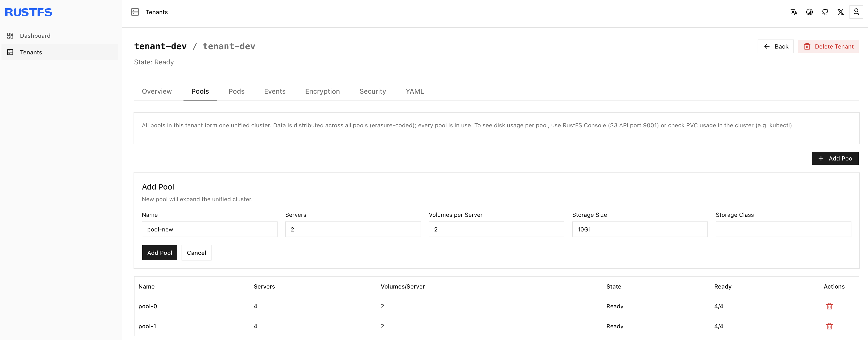This screenshot has height=340, width=868.
Task: Open Dashboard from the sidebar
Action: click(x=60, y=36)
